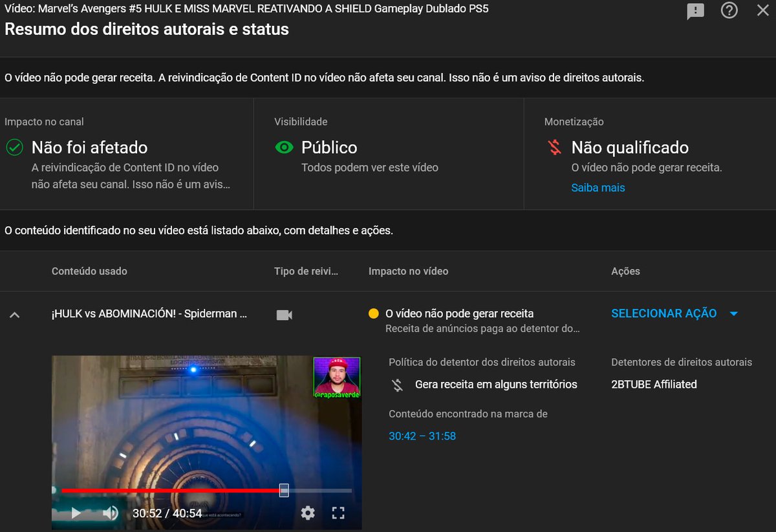Click 'Conteúdo encontrado na marca de' label

click(x=468, y=414)
